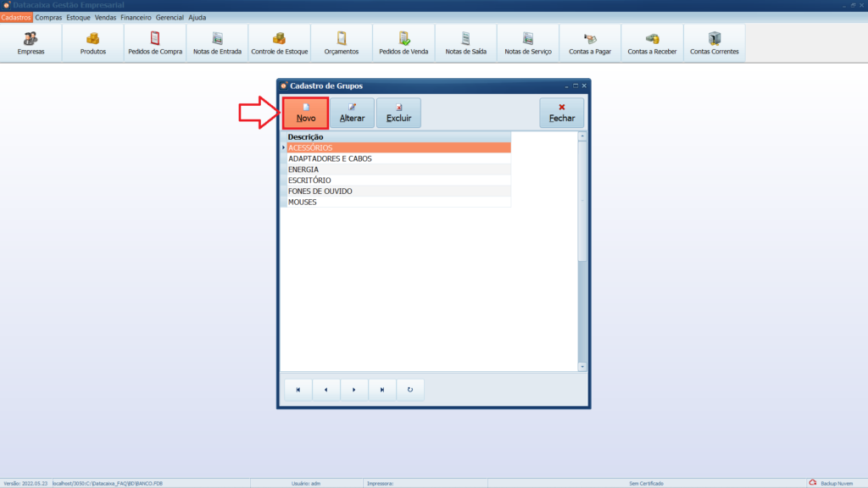Close the Cadastro de Grupos window

[x=584, y=86]
